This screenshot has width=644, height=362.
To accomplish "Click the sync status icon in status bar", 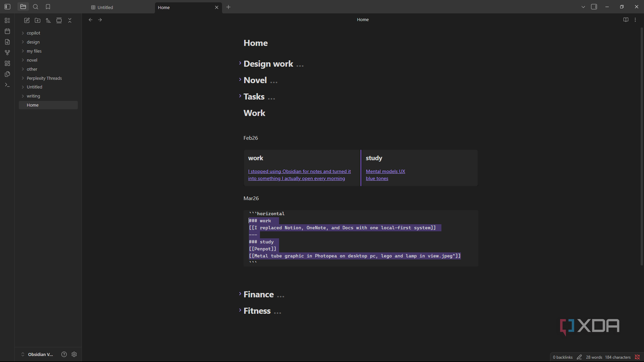I will (637, 357).
